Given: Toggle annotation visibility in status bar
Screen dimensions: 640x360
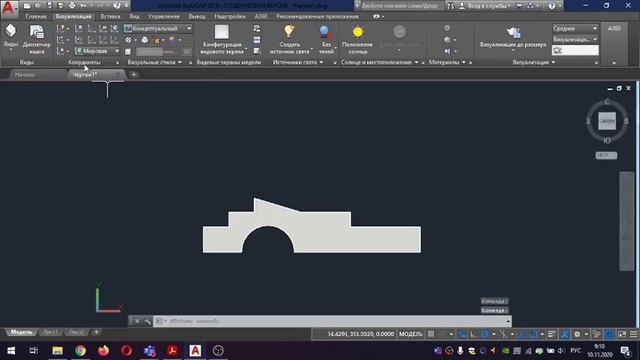Looking at the screenshot, I should pyautogui.click(x=565, y=334).
